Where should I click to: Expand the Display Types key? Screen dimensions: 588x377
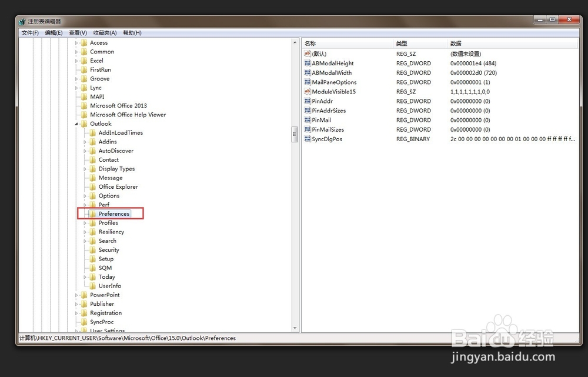tap(85, 169)
